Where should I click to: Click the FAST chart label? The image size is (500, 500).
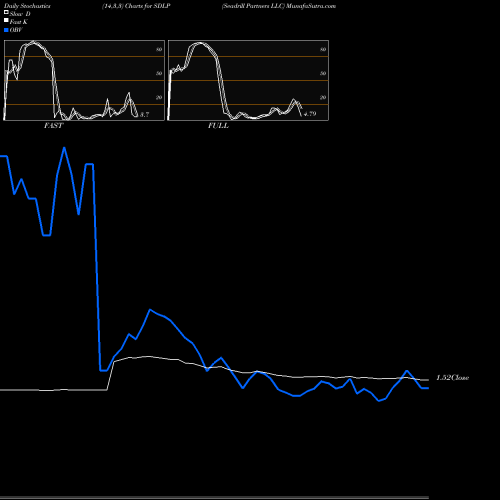pos(53,126)
